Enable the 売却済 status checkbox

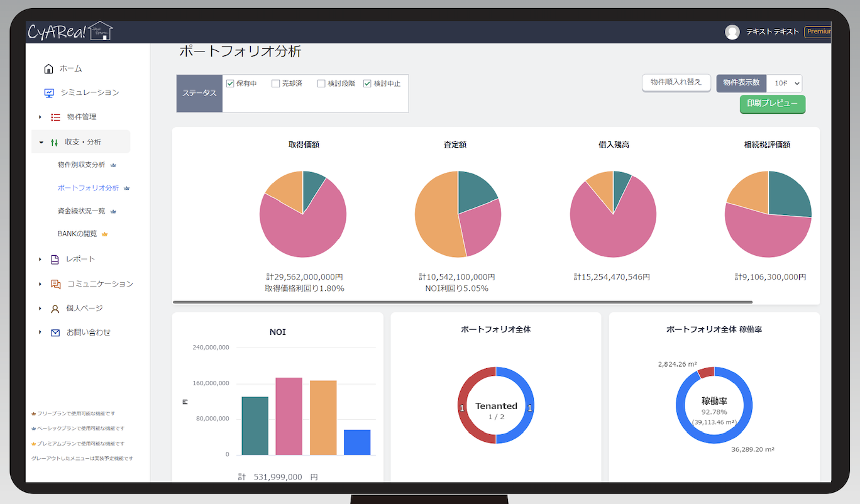click(x=275, y=84)
